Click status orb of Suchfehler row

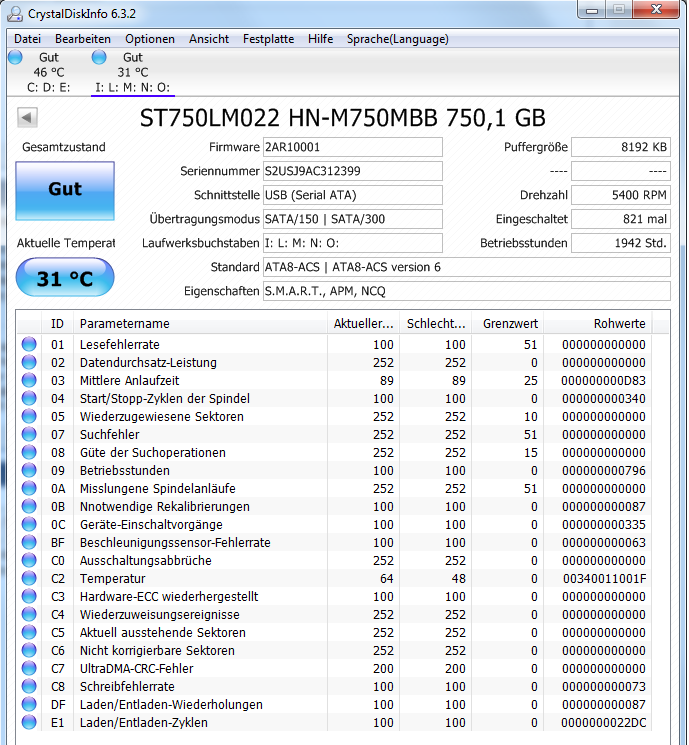(x=29, y=434)
